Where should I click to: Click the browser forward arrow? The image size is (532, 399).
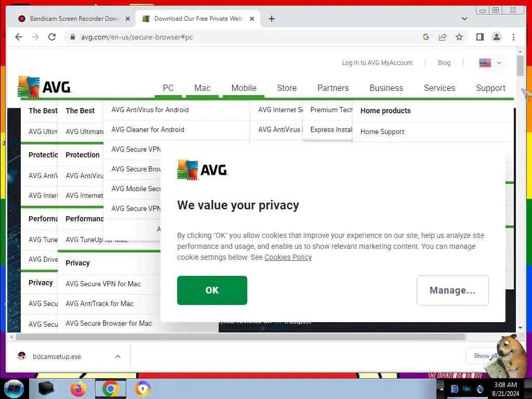[x=35, y=37]
